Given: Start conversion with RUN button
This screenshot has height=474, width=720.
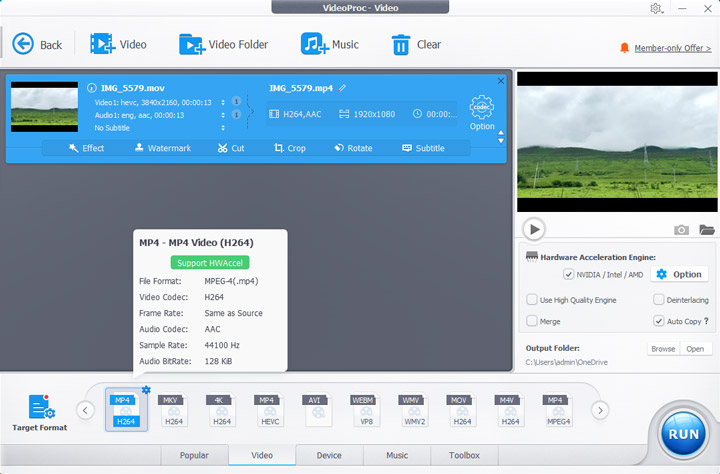Looking at the screenshot, I should click(x=683, y=434).
